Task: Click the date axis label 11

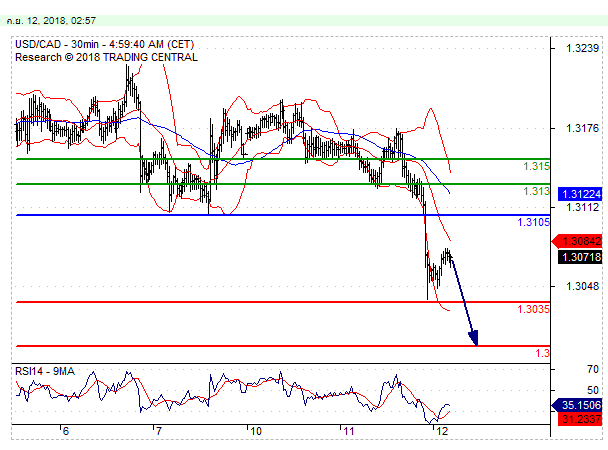Action: click(x=349, y=431)
